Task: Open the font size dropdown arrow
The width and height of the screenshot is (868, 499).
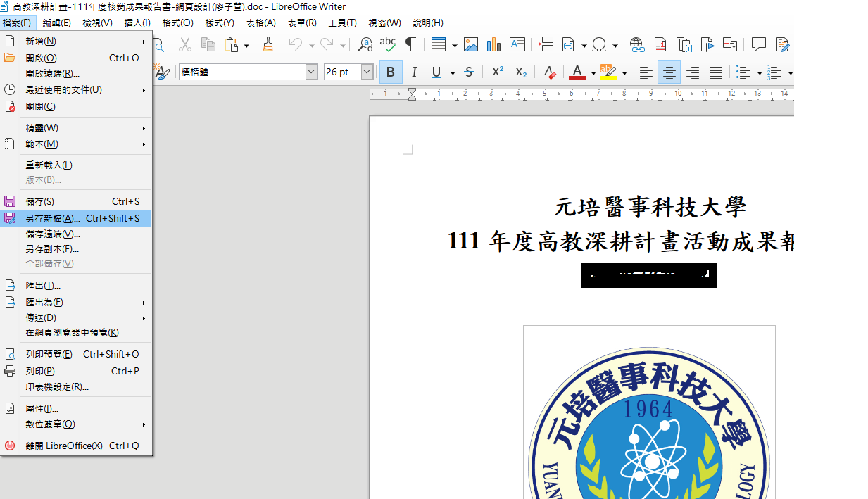Action: point(367,72)
